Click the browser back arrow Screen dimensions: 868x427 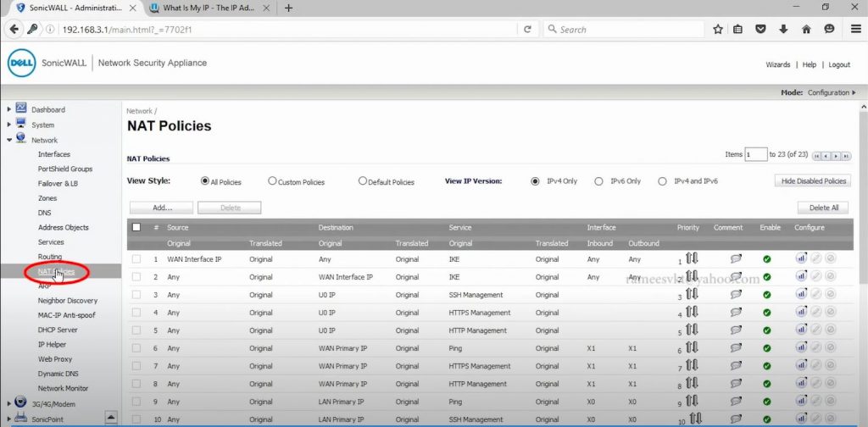click(14, 30)
